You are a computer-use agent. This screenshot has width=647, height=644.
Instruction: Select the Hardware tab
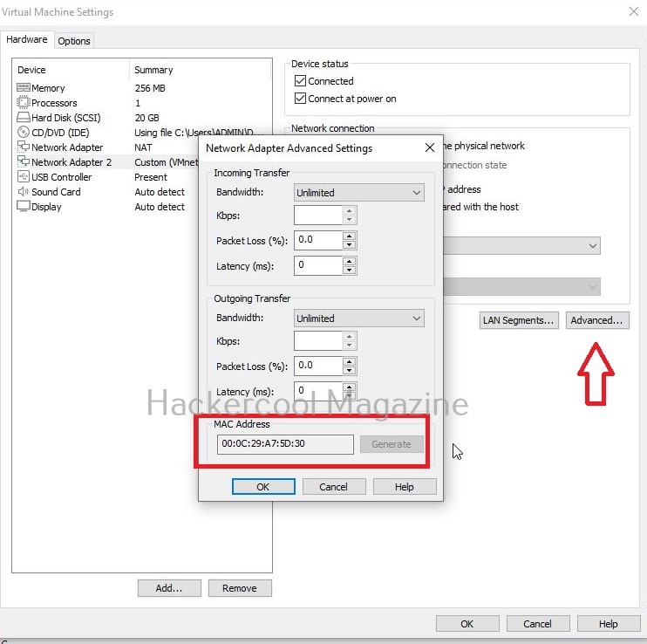pyautogui.click(x=27, y=40)
